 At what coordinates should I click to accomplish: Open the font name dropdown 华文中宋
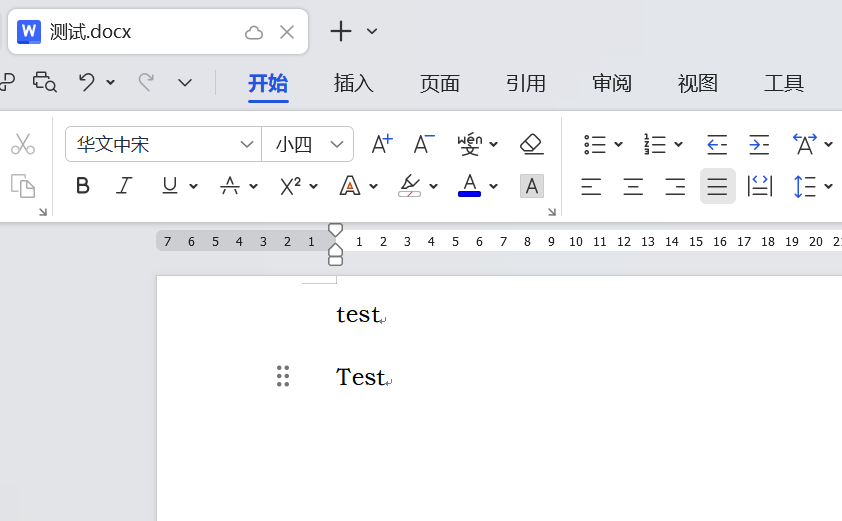pos(247,144)
